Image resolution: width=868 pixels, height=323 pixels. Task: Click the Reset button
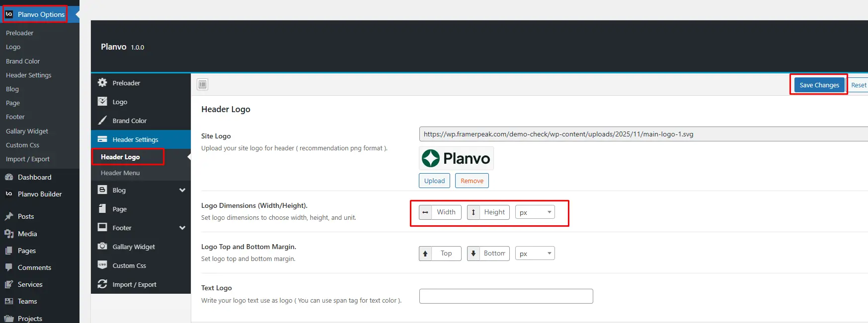(x=858, y=85)
